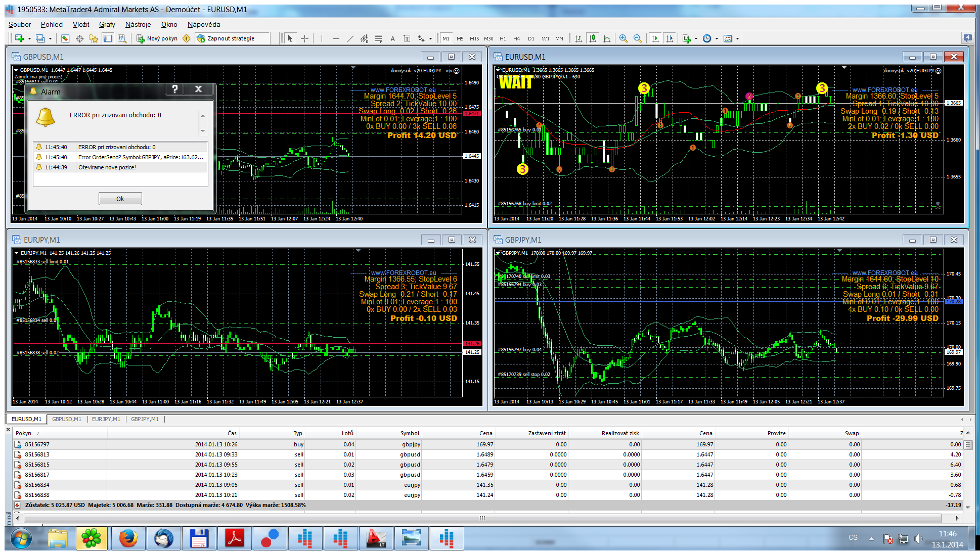The image size is (980, 552).
Task: Open the Navigator star-folder icon
Action: pos(94,38)
